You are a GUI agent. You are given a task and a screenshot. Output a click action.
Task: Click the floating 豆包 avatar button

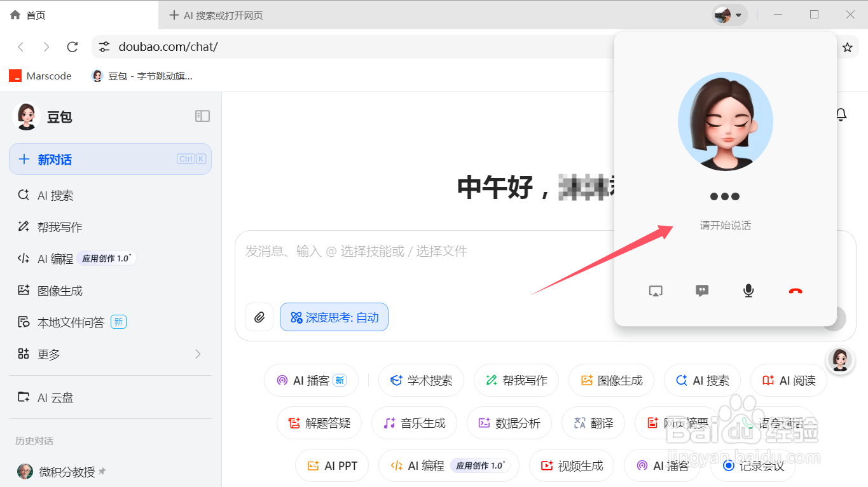point(839,360)
